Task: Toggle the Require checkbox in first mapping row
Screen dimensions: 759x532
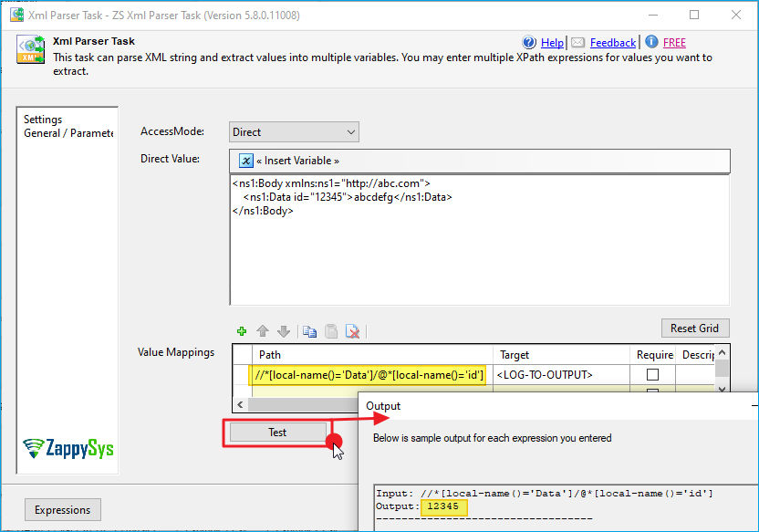Action: pyautogui.click(x=652, y=375)
